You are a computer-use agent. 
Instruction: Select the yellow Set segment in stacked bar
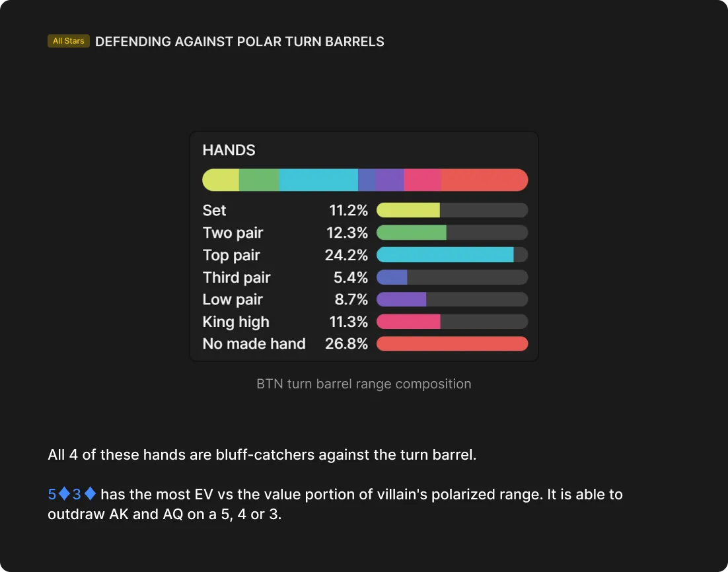(x=221, y=180)
